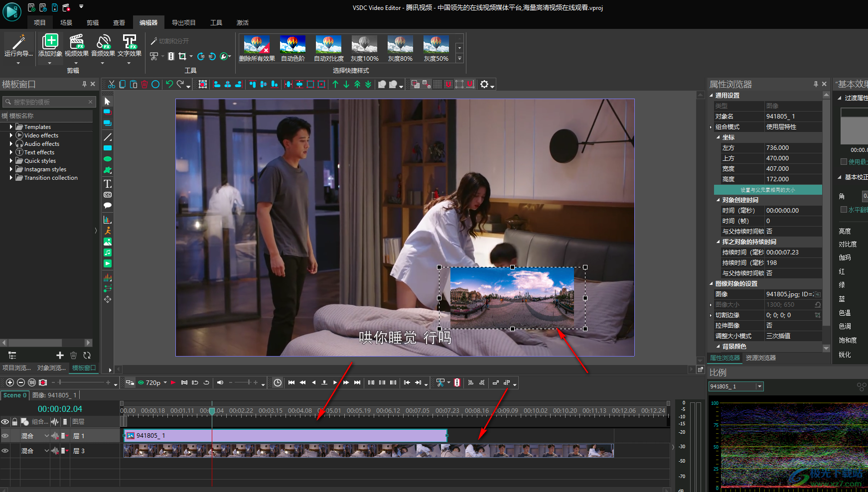Viewport: 868px width, 492px height.
Task: Open blend mode dropdown for layer 1
Action: 46,436
